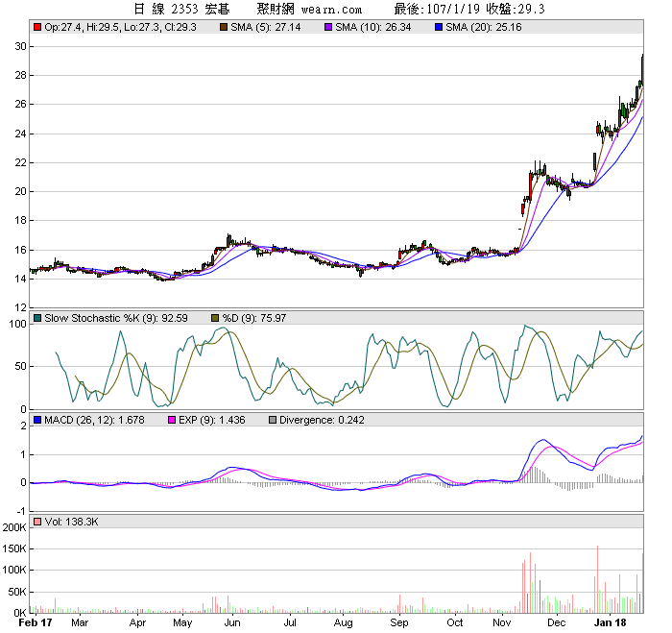The height and width of the screenshot is (633, 672).
Task: Click the 'Feb 17' date axis label
Action: pos(36,622)
